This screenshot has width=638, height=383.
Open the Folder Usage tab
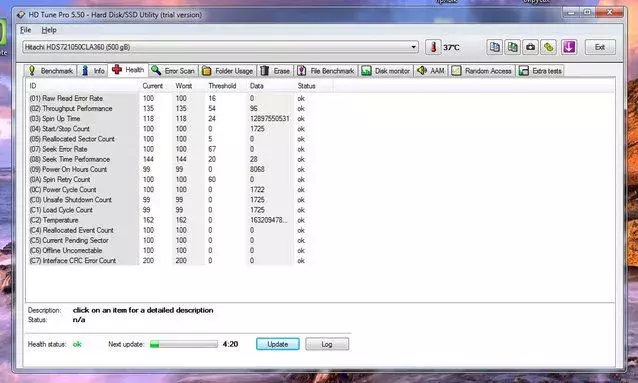228,71
